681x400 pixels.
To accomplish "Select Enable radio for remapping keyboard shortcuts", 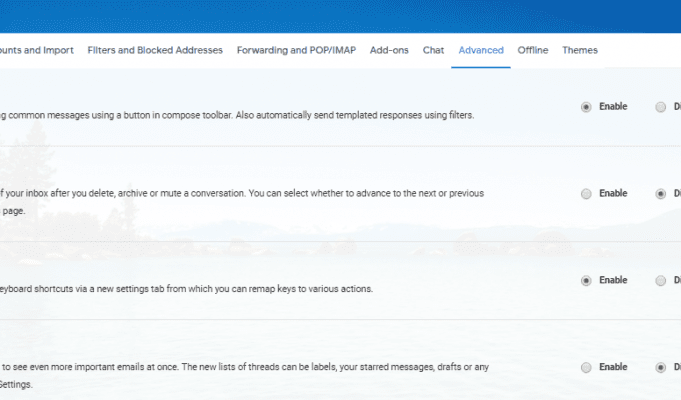I will click(x=586, y=281).
